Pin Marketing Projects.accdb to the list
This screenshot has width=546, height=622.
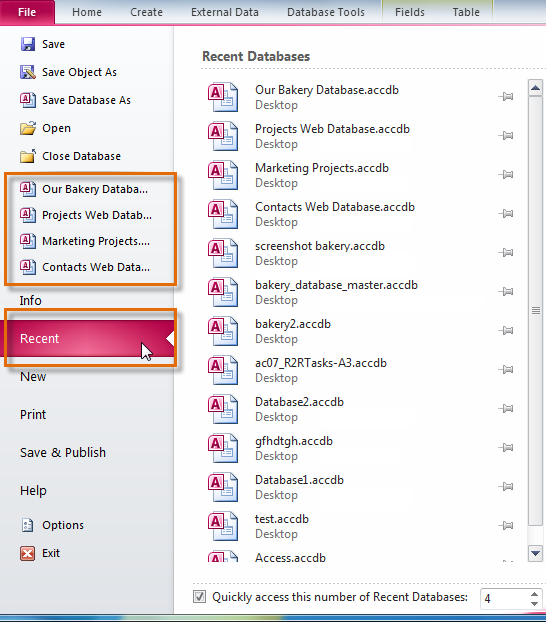click(x=506, y=175)
